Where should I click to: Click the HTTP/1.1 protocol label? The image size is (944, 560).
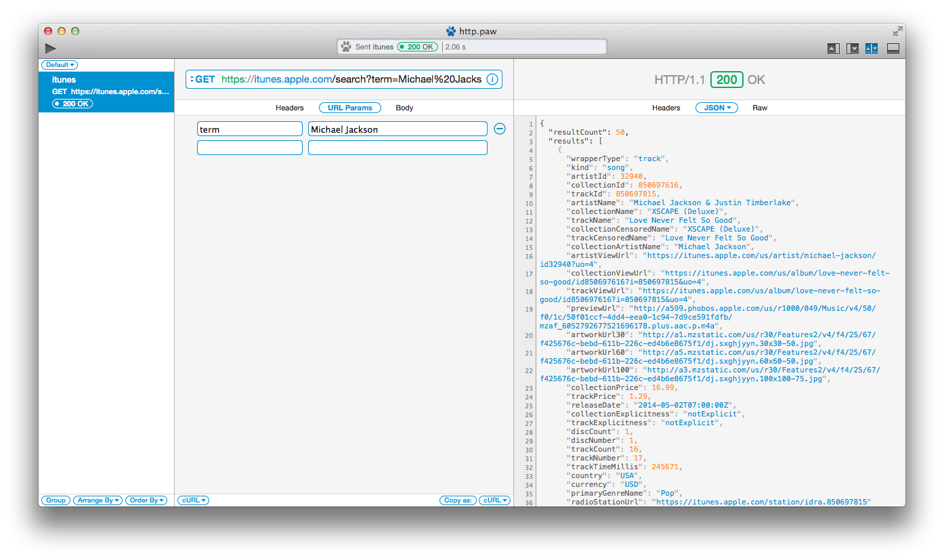pos(679,79)
